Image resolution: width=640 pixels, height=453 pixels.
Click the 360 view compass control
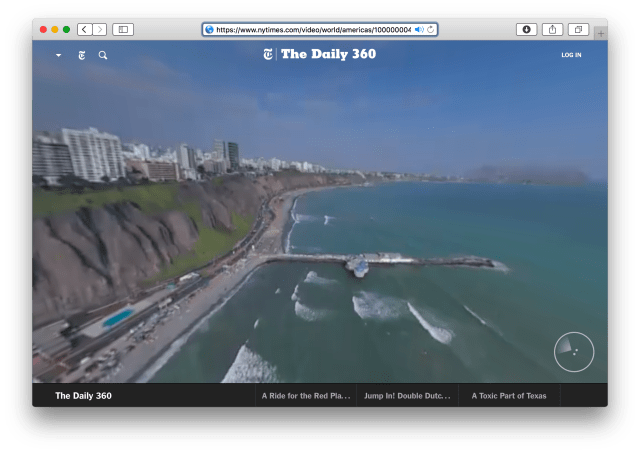(x=574, y=352)
